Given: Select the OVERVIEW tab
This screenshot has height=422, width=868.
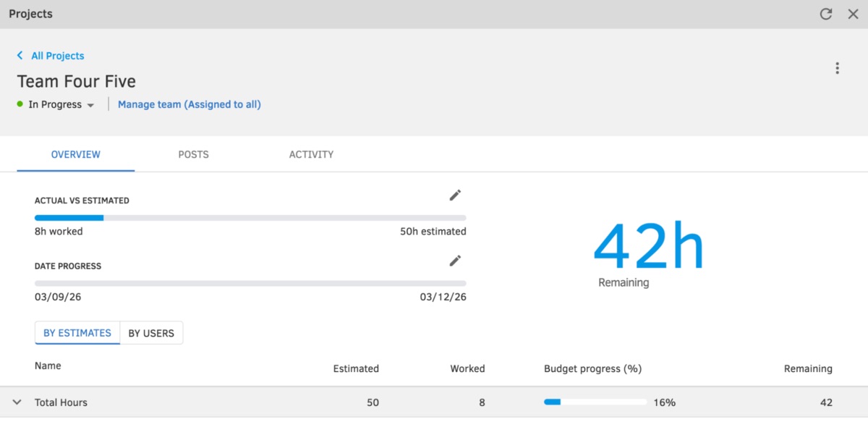Looking at the screenshot, I should coord(75,154).
